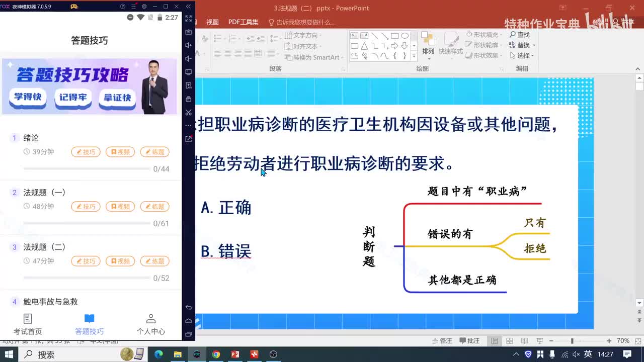The image size is (644, 362).
Task: Switch to 个人中心 bottom tab
Action: click(151, 325)
